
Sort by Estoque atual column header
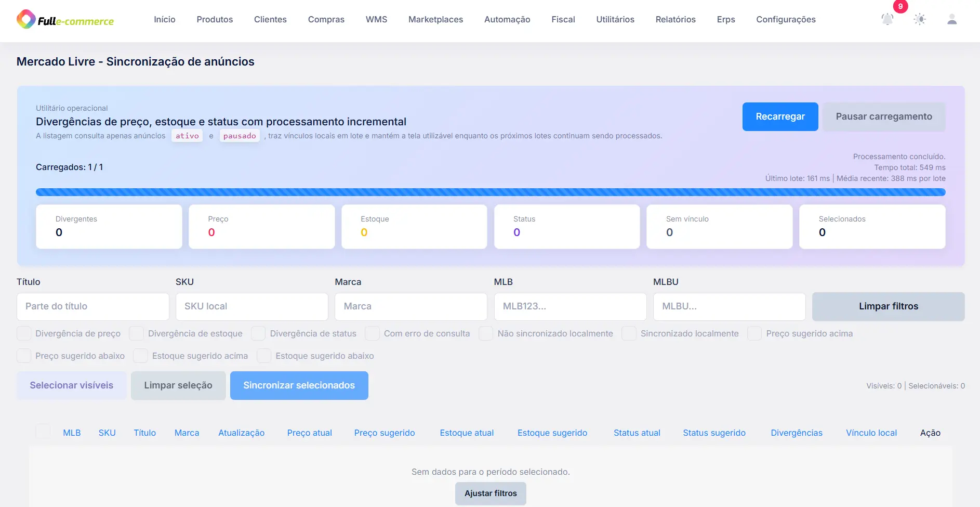point(467,433)
